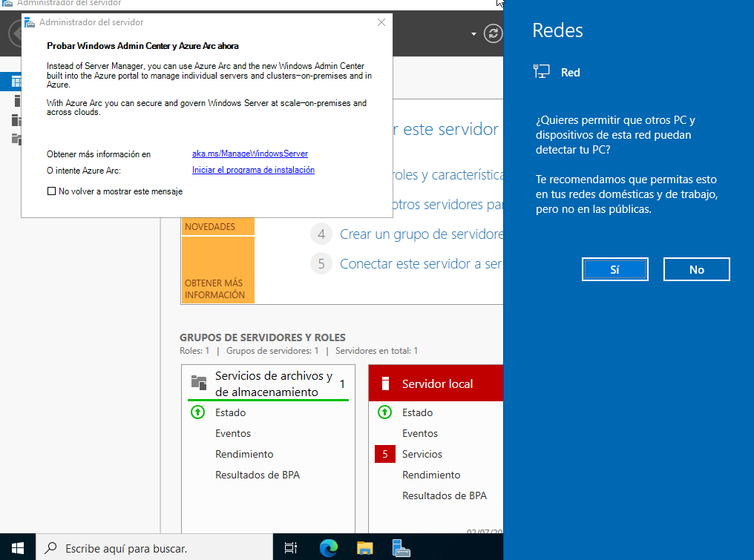
Task: Click the Server Manager back navigation arrow
Action: point(16,33)
